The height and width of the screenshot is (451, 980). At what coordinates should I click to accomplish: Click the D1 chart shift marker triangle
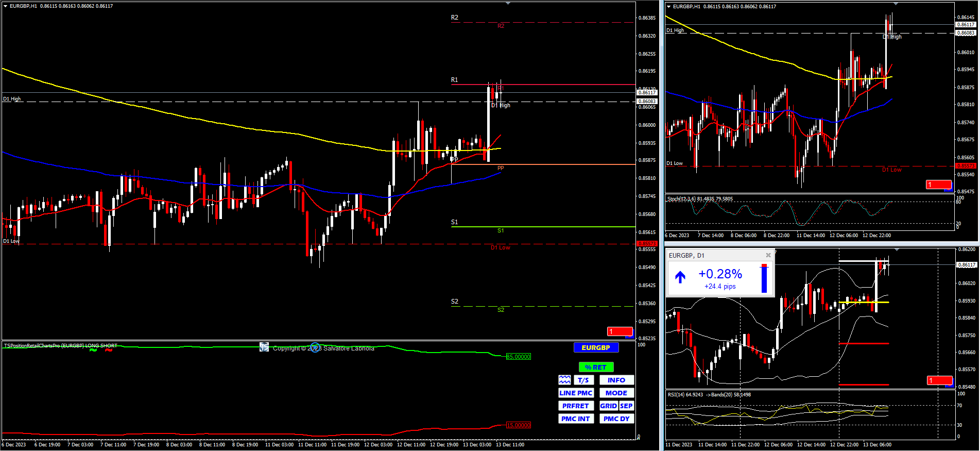pyautogui.click(x=897, y=249)
